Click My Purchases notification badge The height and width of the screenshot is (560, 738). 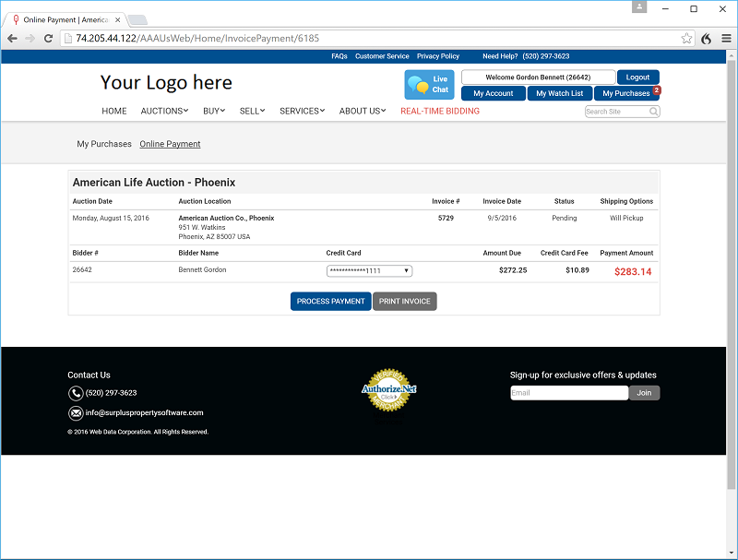point(657,89)
